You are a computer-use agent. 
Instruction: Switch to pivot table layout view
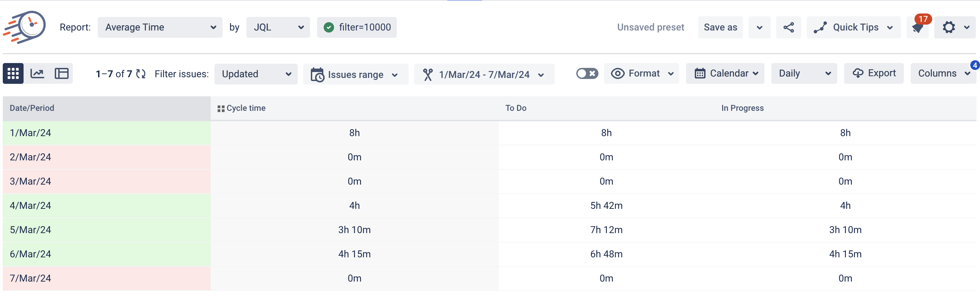pos(62,73)
